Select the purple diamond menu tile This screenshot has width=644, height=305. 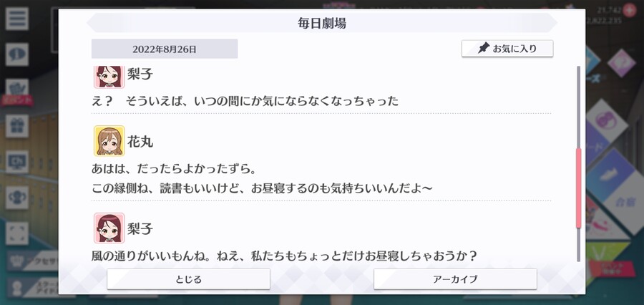pyautogui.click(x=621, y=63)
